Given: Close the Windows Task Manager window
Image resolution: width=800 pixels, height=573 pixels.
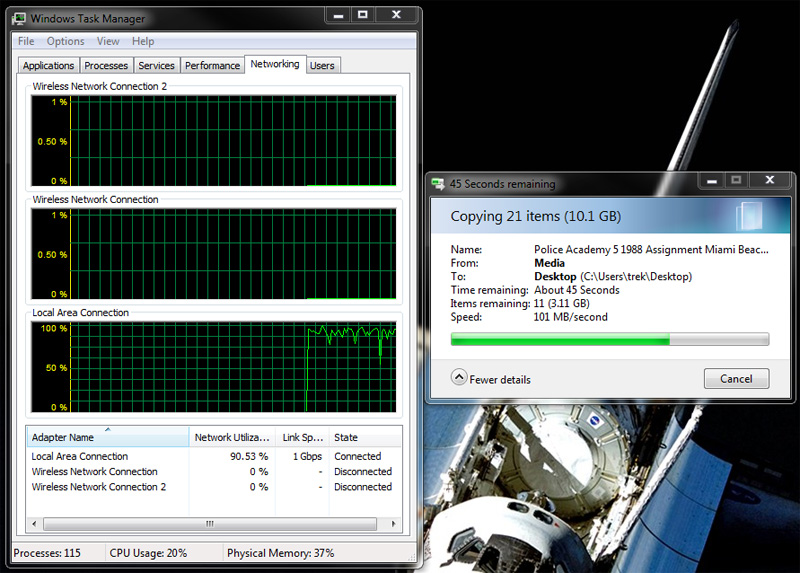Looking at the screenshot, I should pos(396,15).
